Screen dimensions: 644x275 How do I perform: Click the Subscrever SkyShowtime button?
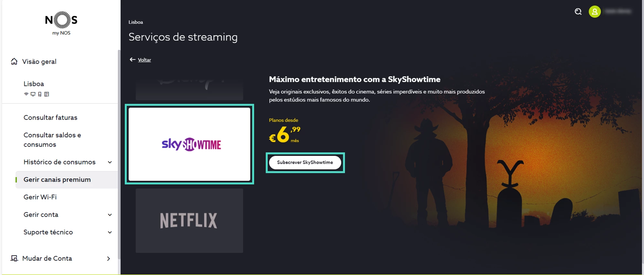pos(305,162)
